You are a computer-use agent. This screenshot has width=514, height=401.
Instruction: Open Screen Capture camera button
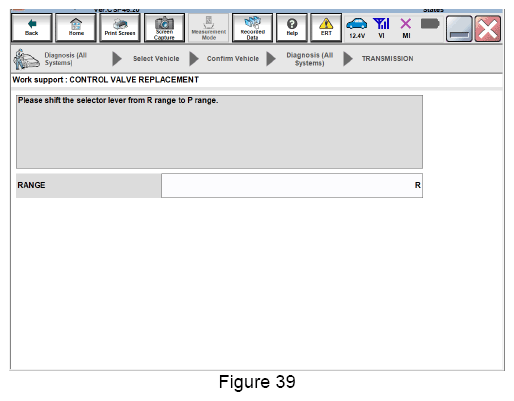[164, 28]
